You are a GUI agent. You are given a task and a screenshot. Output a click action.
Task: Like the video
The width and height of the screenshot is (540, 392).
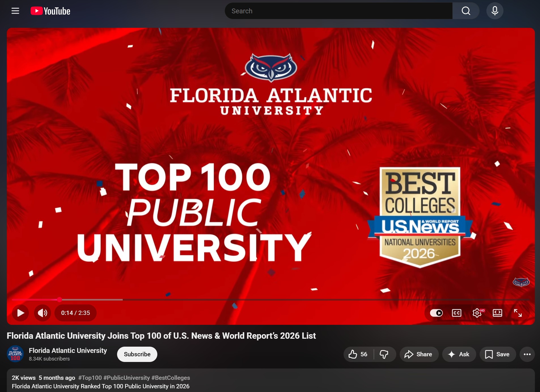click(x=358, y=354)
